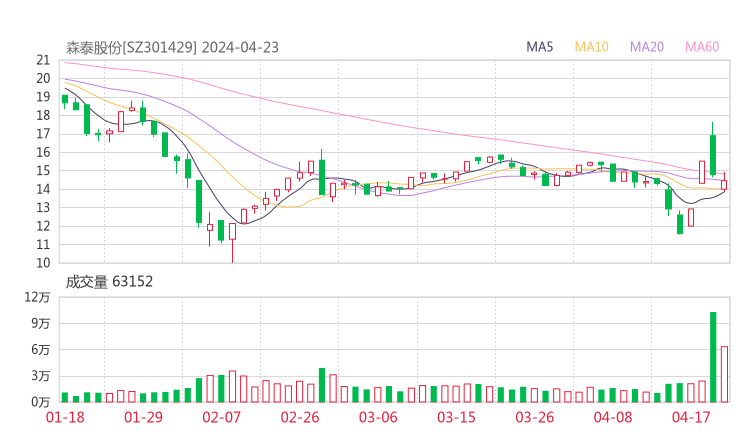The image size is (740, 440).
Task: Click the price axis label 15
Action: (43, 170)
